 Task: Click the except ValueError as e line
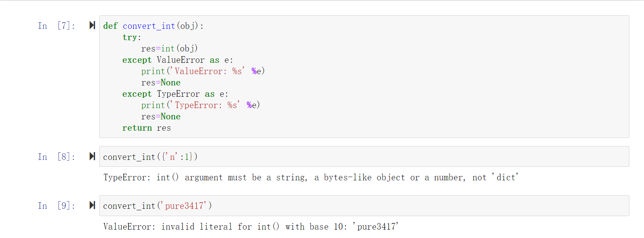pyautogui.click(x=178, y=60)
